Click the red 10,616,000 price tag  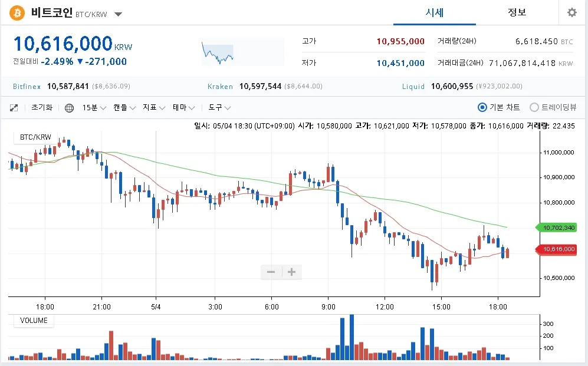click(x=557, y=249)
